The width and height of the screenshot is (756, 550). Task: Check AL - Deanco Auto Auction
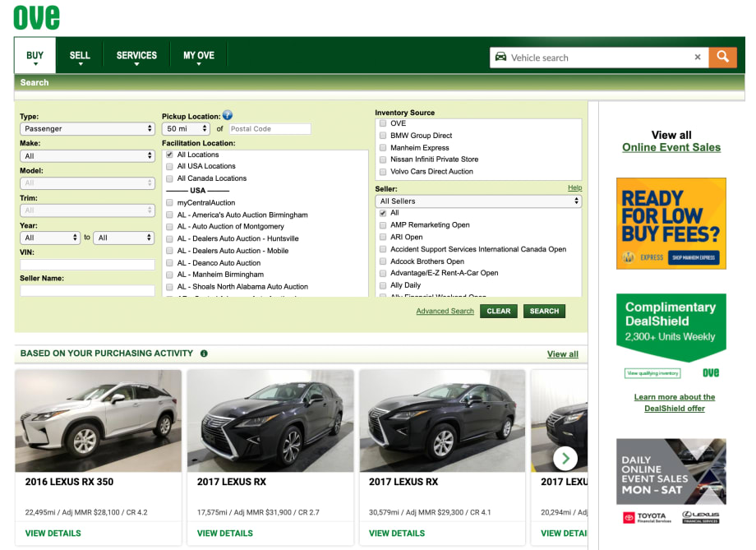pos(170,263)
